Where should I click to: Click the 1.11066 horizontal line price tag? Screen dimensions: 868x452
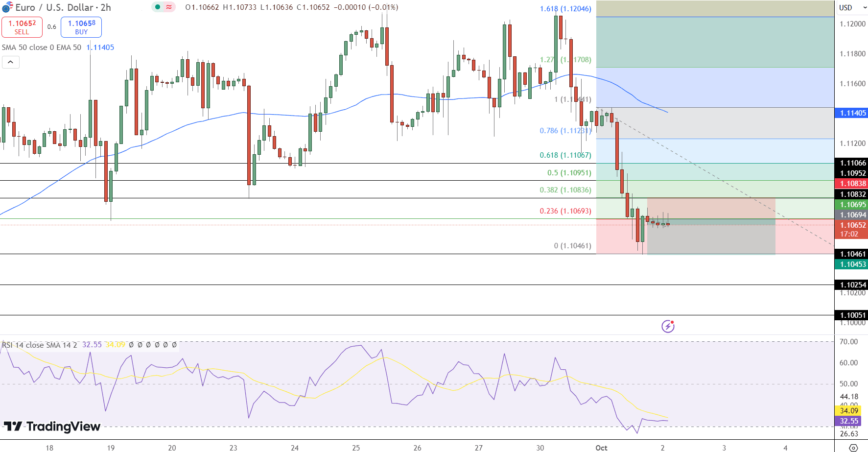click(851, 163)
